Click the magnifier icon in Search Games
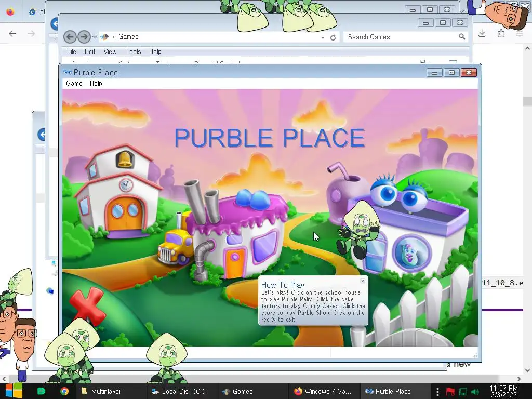The width and height of the screenshot is (532, 399). (x=462, y=37)
